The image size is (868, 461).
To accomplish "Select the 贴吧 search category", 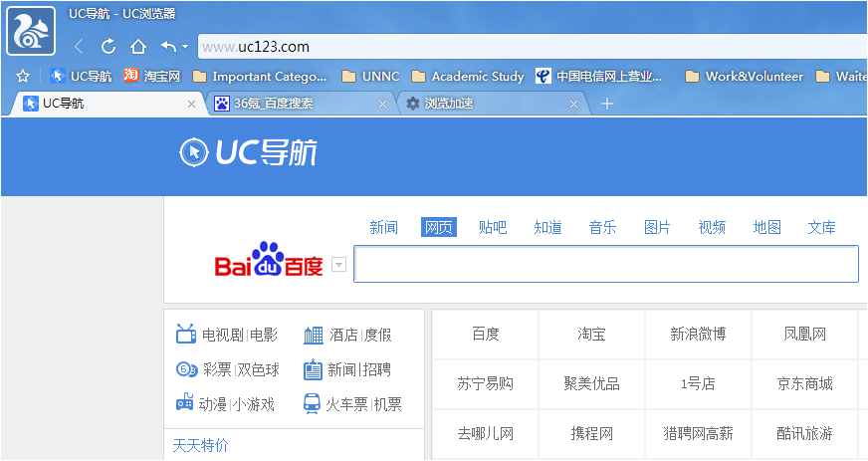I will (493, 227).
